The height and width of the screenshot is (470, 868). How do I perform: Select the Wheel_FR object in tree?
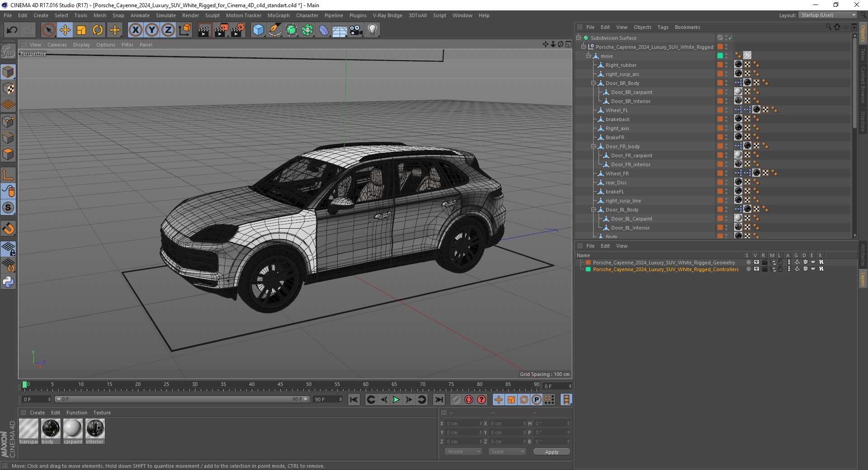[617, 174]
